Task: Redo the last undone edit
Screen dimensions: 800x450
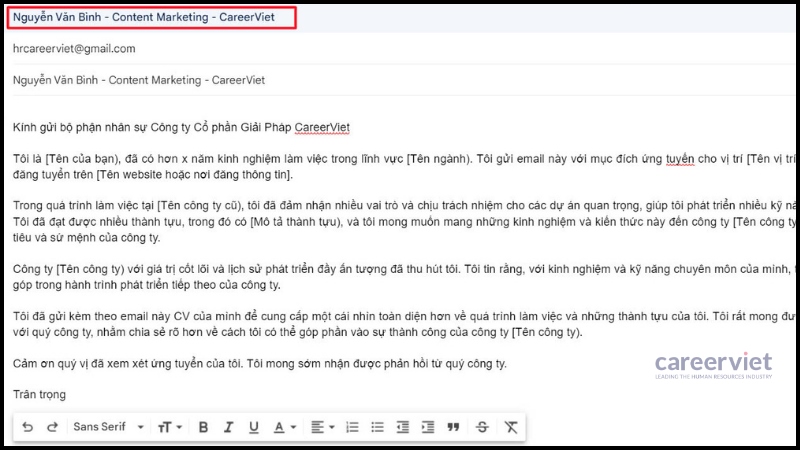Action: (52, 427)
